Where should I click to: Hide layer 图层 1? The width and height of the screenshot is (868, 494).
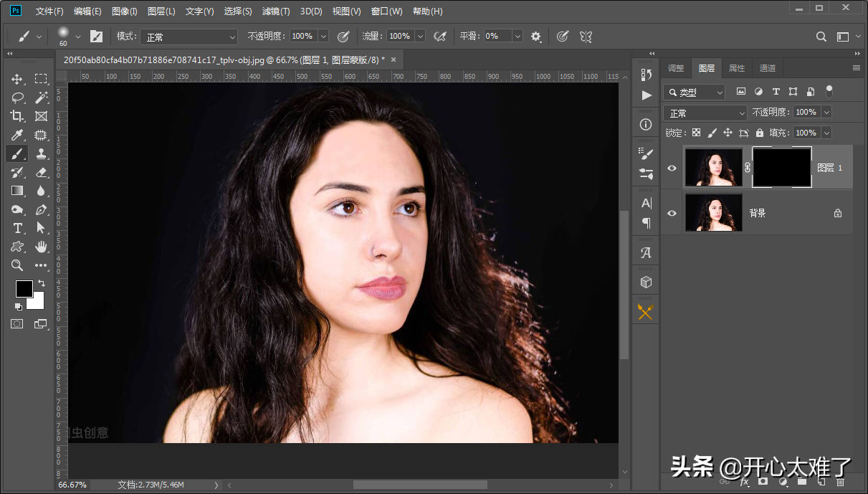[672, 168]
